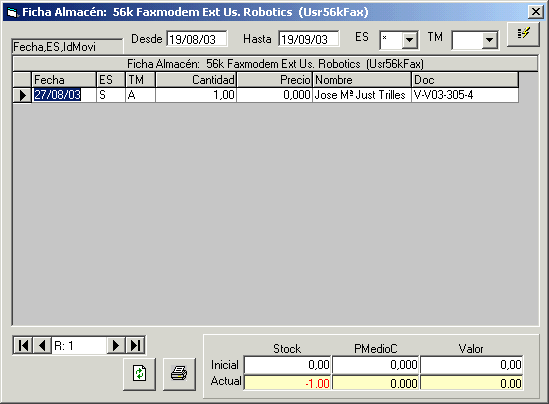The image size is (549, 404).
Task: Go to first record navigation arrow
Action: [x=23, y=346]
